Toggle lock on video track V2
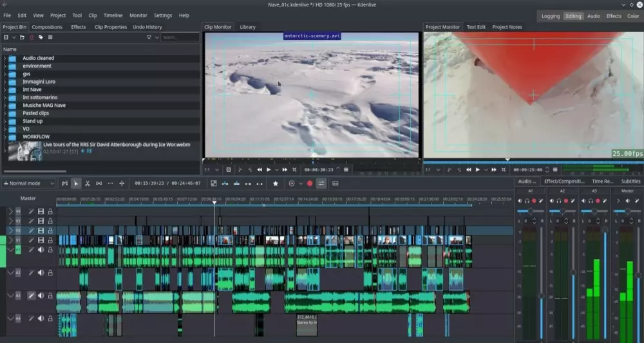 click(50, 230)
